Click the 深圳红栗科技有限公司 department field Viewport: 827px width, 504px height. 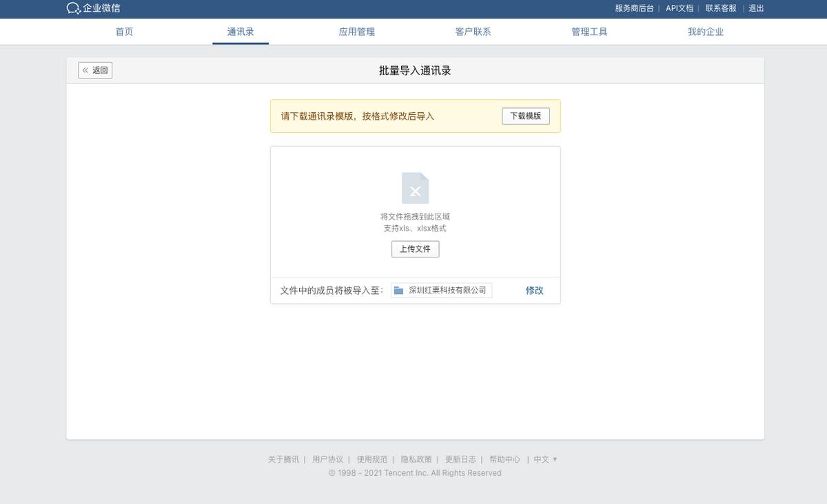(445, 290)
